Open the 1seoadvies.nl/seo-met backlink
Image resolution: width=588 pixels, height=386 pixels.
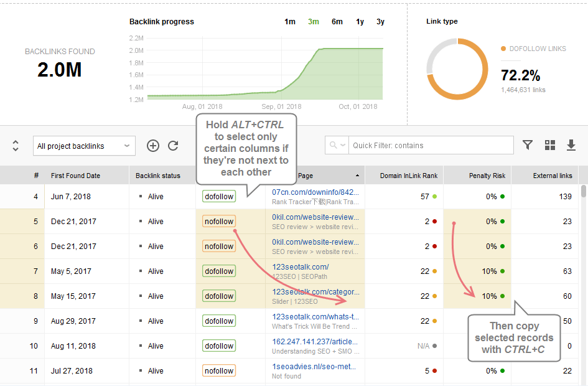point(315,367)
